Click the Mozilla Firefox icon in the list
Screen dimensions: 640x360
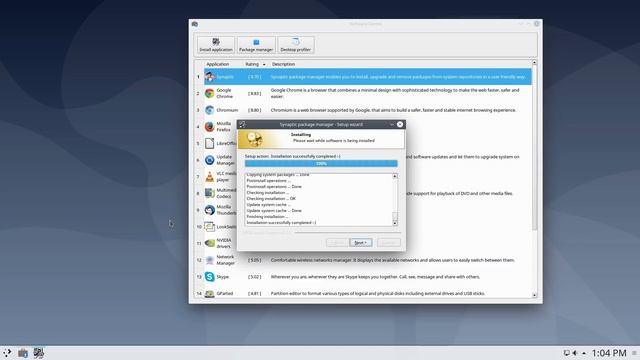pos(210,127)
